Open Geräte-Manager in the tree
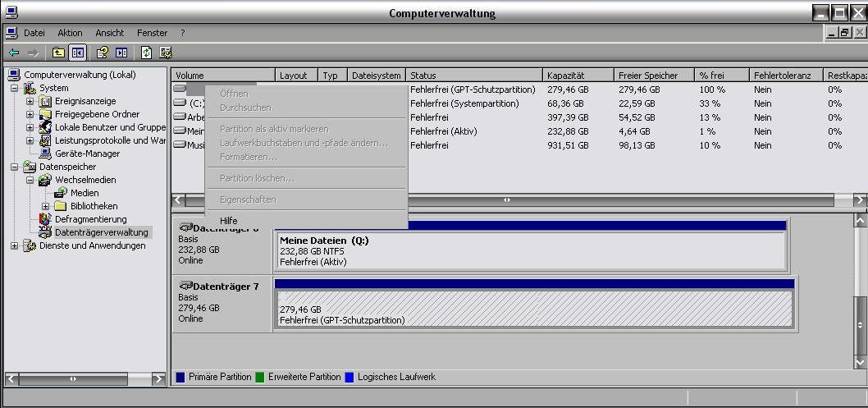This screenshot has width=868, height=408. click(87, 154)
